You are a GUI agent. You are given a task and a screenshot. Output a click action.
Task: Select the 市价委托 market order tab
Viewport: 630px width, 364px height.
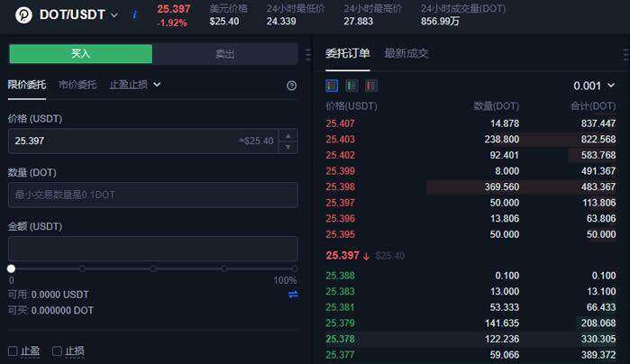click(78, 85)
